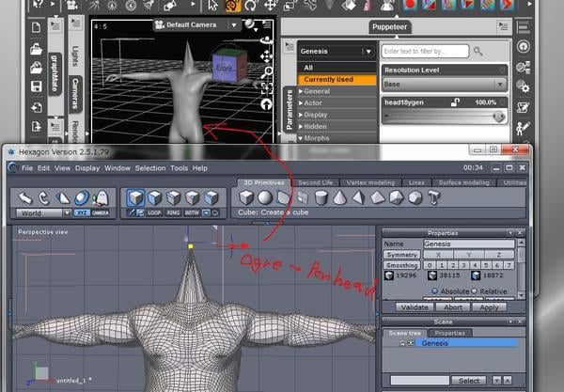This screenshot has width=564, height=392.
Task: Switch to the Vertex modeling tab
Action: [370, 182]
